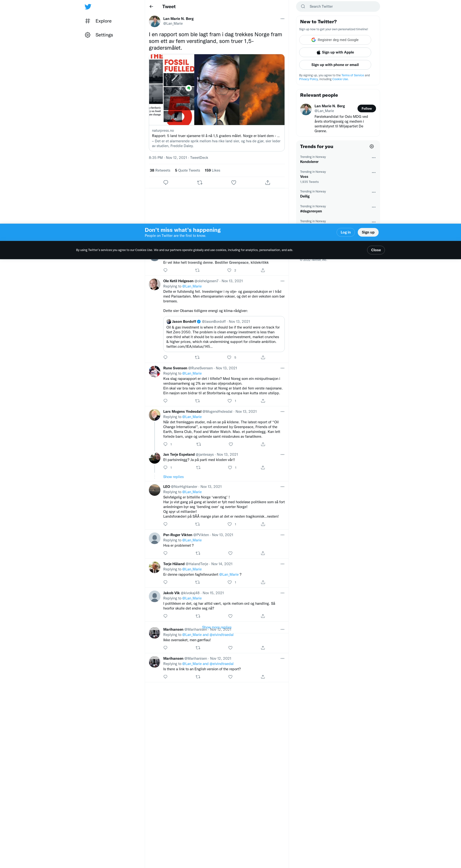Reply to Lan Marie N. Berg's tweet

coord(166,183)
